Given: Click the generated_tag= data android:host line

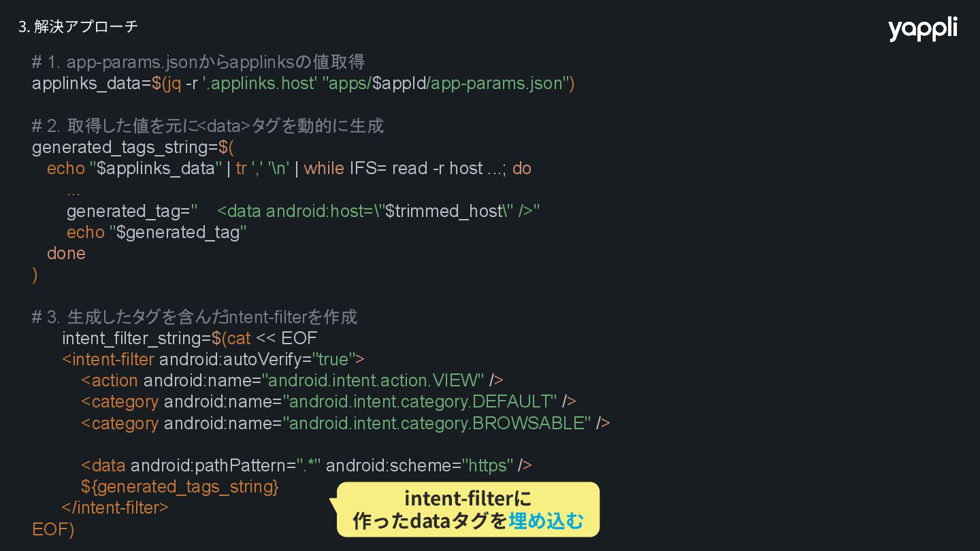Looking at the screenshot, I should [304, 211].
